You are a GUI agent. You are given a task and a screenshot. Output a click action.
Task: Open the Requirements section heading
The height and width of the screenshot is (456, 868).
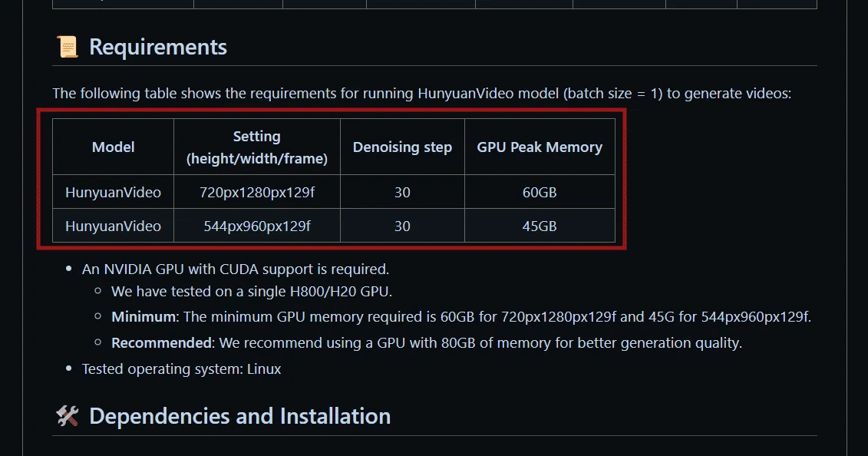158,47
